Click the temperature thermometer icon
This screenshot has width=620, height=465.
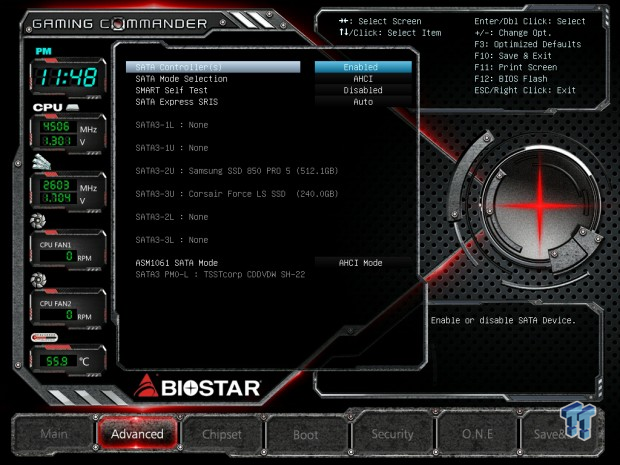click(44, 337)
